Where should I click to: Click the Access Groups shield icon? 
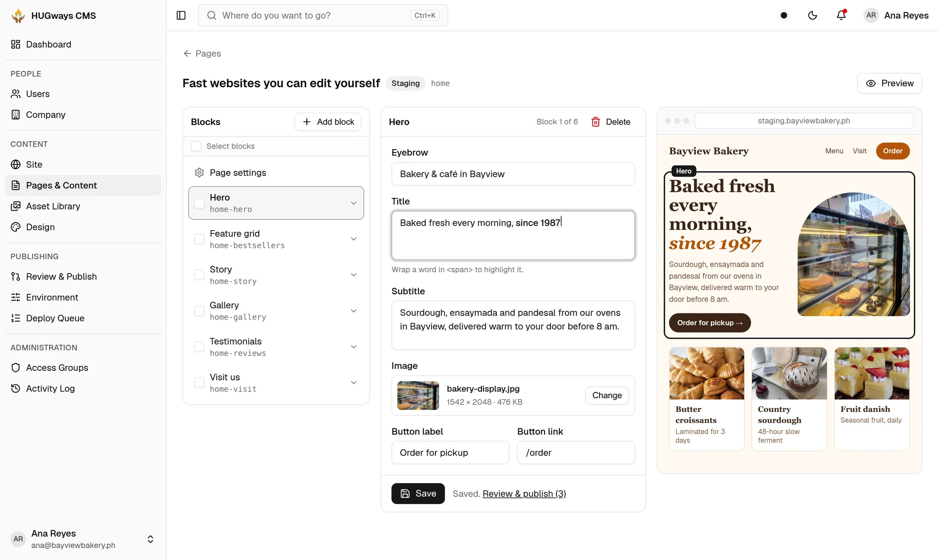[x=16, y=368]
